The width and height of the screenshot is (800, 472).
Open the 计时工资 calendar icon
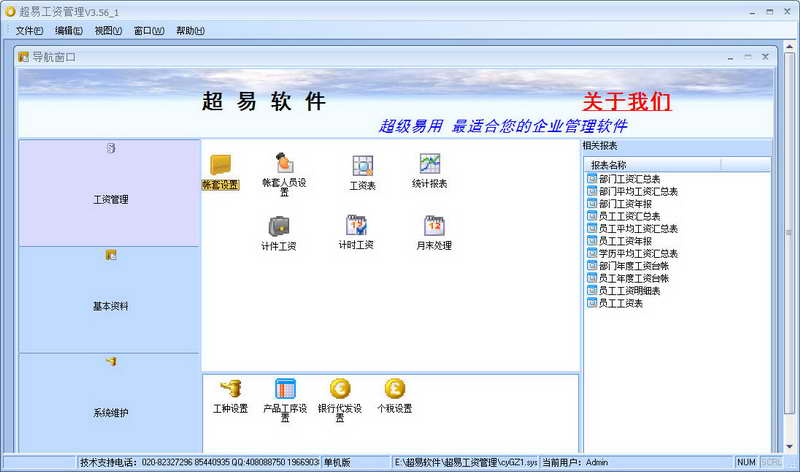coord(356,225)
